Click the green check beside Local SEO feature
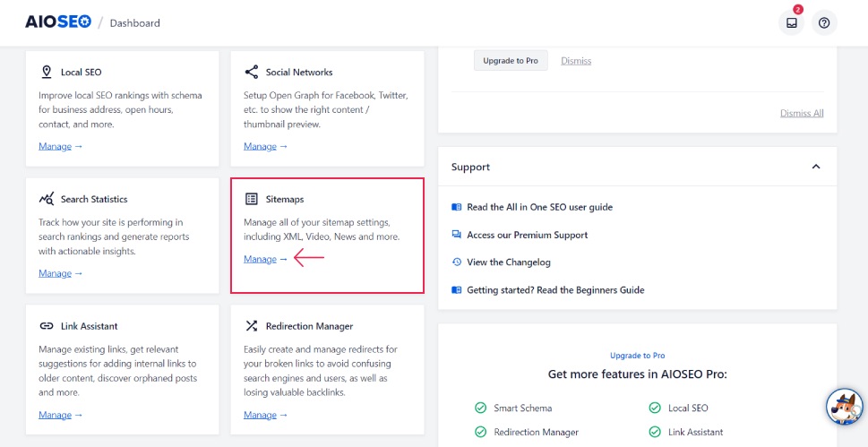The width and height of the screenshot is (868, 447). click(655, 408)
